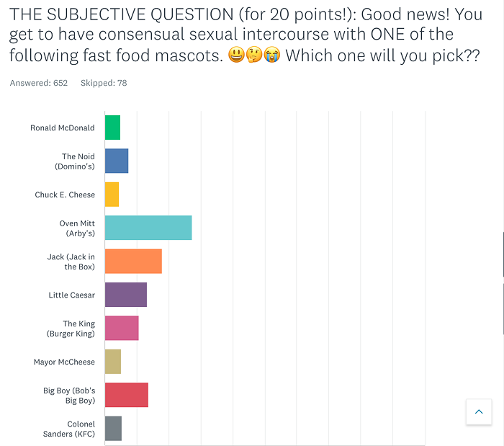The height and width of the screenshot is (446, 504).
Task: Select the yellow Chuck E. Cheese bar
Action: click(x=112, y=195)
